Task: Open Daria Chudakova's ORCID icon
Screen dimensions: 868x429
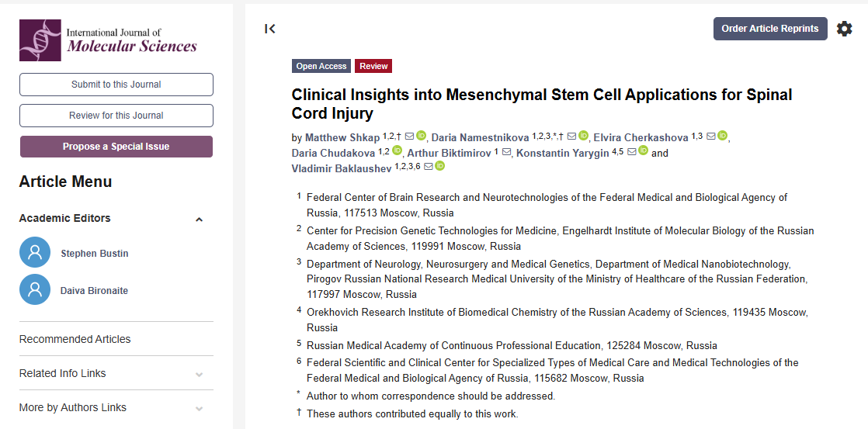Action: (398, 152)
